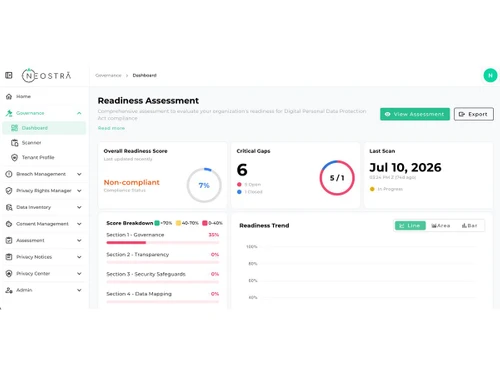
Task: Click the Admin user icon
Action: pos(9,290)
